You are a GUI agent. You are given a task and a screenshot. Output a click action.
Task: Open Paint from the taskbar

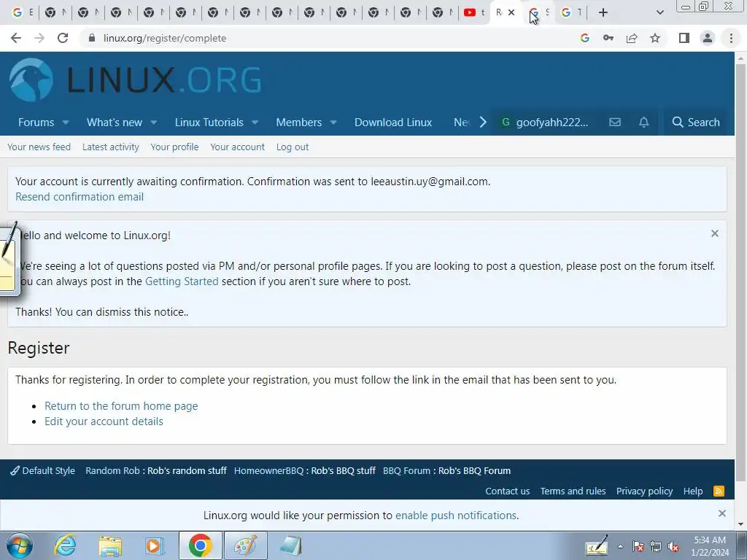point(246,545)
